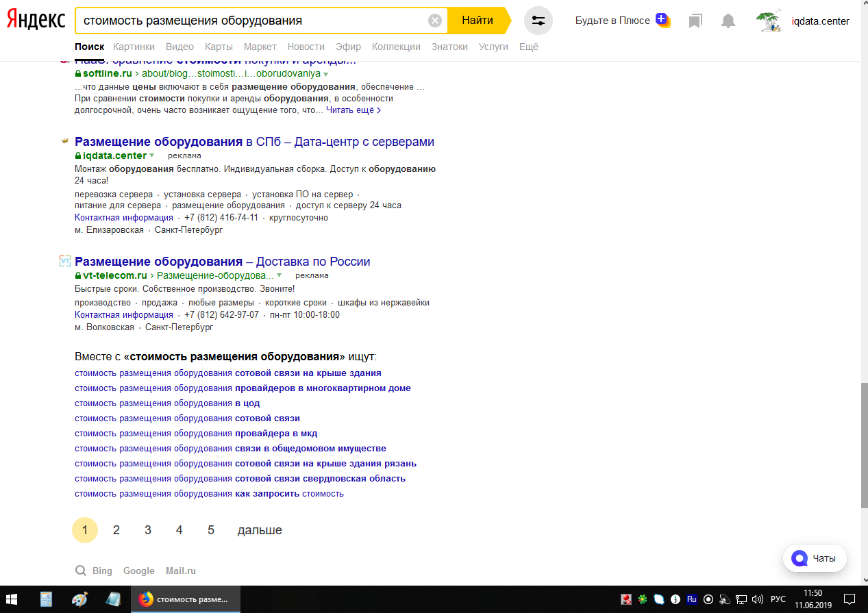Screen dimensions: 868x613
Task: Open the ICQ flower tray icon
Action: tap(642, 599)
